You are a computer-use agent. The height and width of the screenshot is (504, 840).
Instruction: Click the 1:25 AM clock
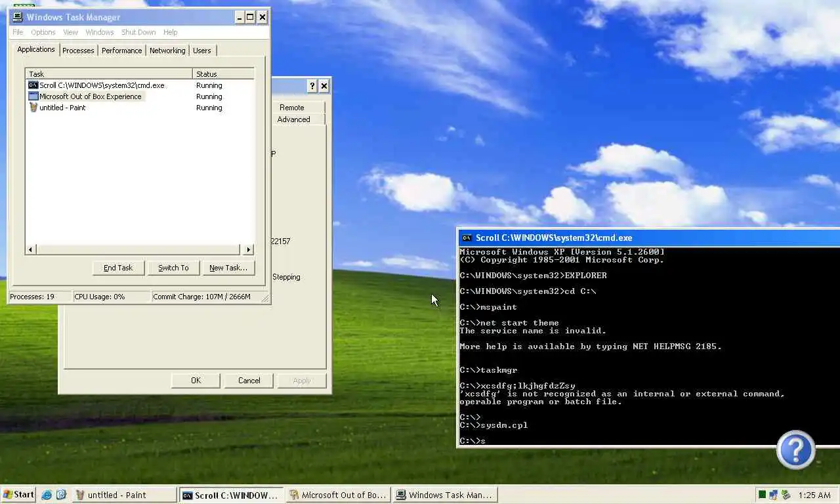pos(814,495)
